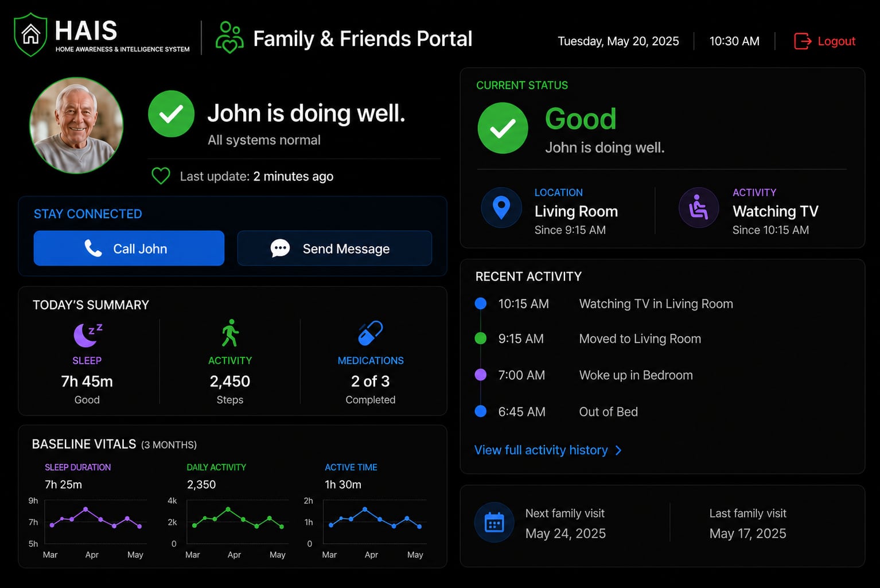Select the May 17, 2025 last visit date
Screen dimensions: 880x588
(748, 534)
